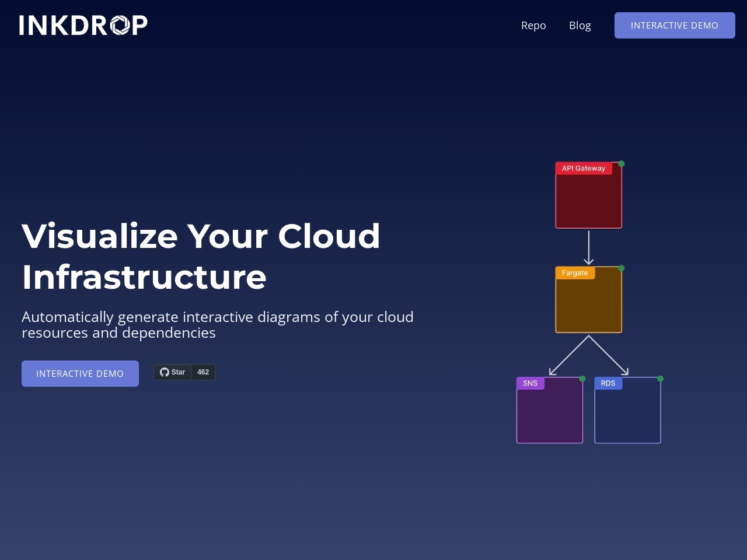Image resolution: width=747 pixels, height=560 pixels.
Task: Click the Interactive Demo button in the header
Action: 675,25
